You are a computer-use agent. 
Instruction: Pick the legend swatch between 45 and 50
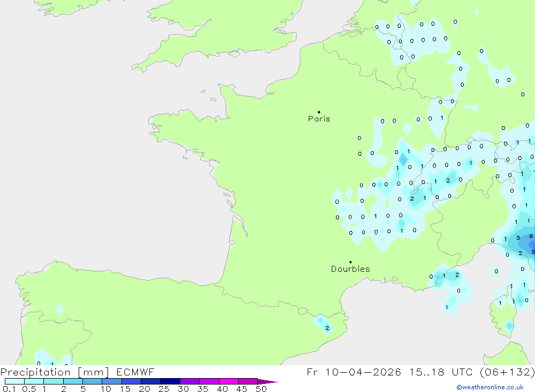tap(248, 381)
